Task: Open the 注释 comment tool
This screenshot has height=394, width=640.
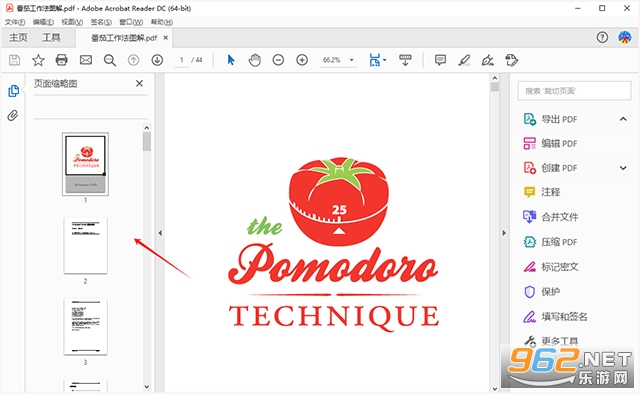Action: pyautogui.click(x=542, y=192)
